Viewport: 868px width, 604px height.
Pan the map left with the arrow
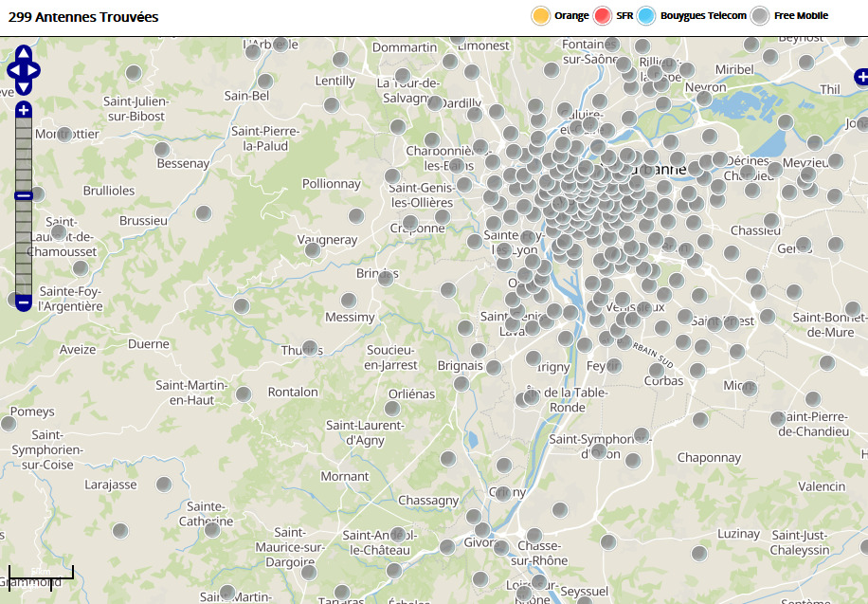[12, 70]
